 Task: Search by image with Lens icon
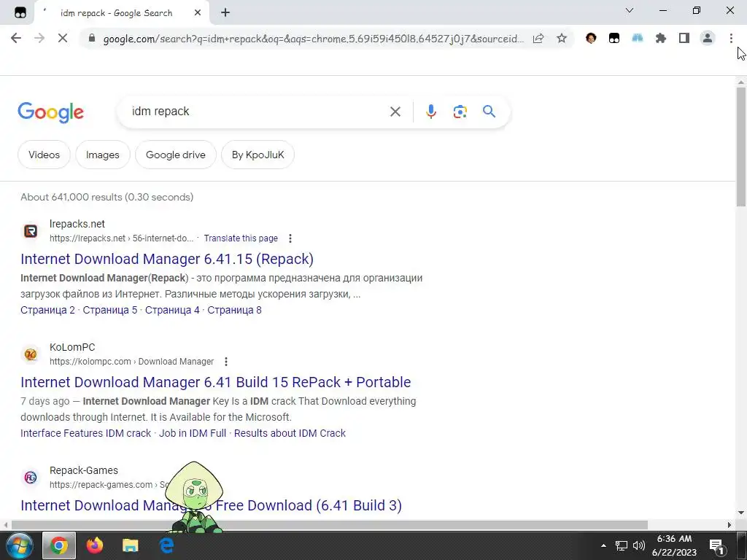point(460,112)
